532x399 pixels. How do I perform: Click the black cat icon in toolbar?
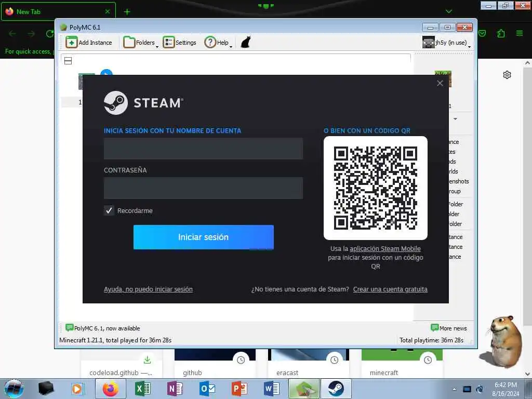click(246, 43)
